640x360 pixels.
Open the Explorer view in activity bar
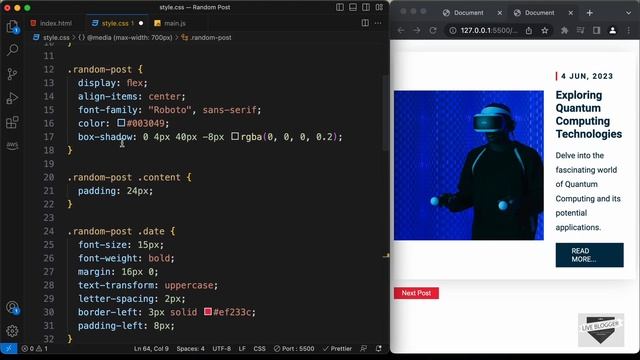tap(12, 27)
